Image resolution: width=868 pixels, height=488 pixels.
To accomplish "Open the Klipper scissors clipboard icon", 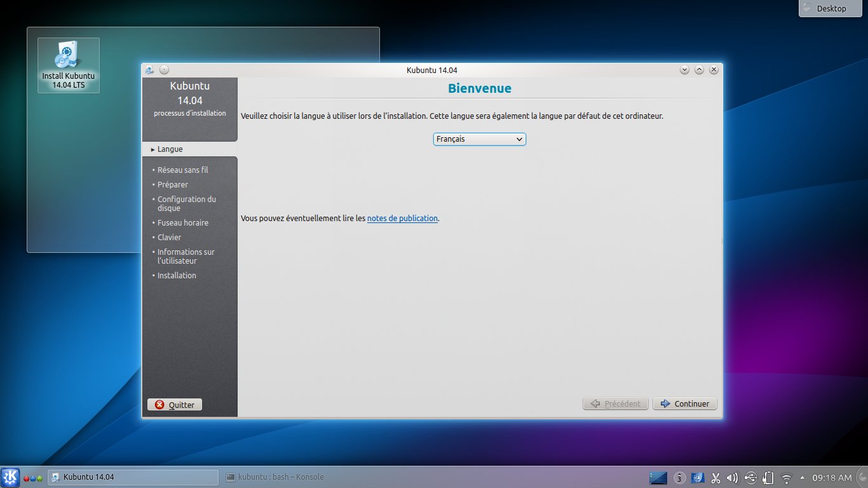I will [x=715, y=477].
